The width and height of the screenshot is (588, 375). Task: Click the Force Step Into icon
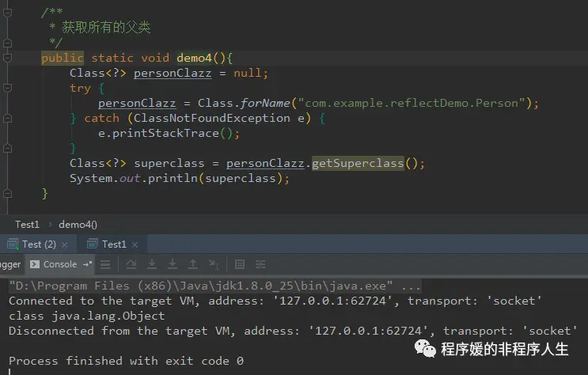coord(173,265)
